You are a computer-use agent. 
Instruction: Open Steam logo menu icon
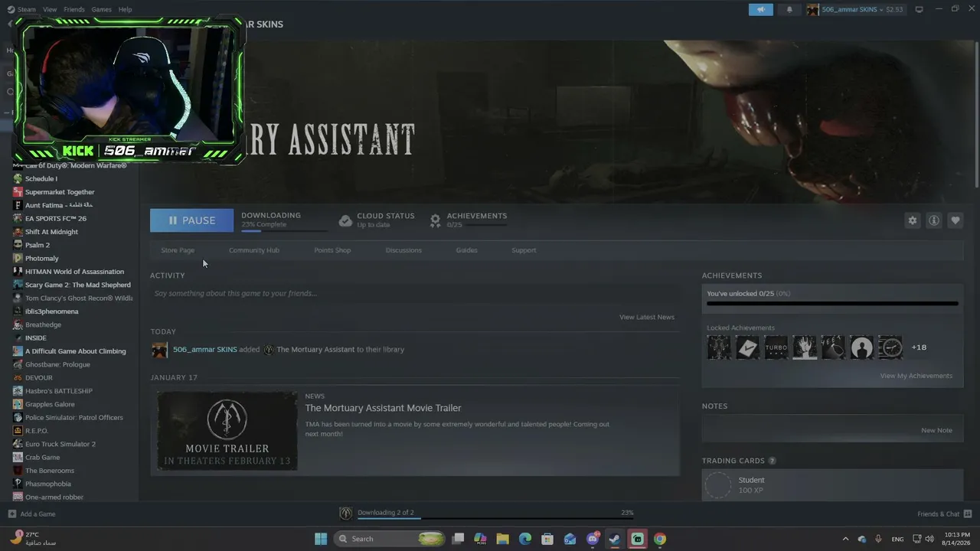click(11, 9)
